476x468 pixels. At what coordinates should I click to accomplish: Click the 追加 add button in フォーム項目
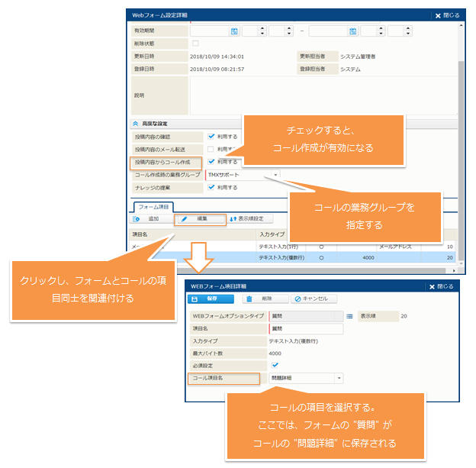(146, 219)
